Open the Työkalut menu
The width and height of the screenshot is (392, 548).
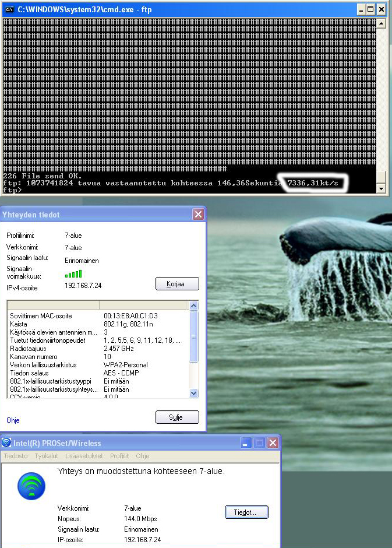(46, 456)
